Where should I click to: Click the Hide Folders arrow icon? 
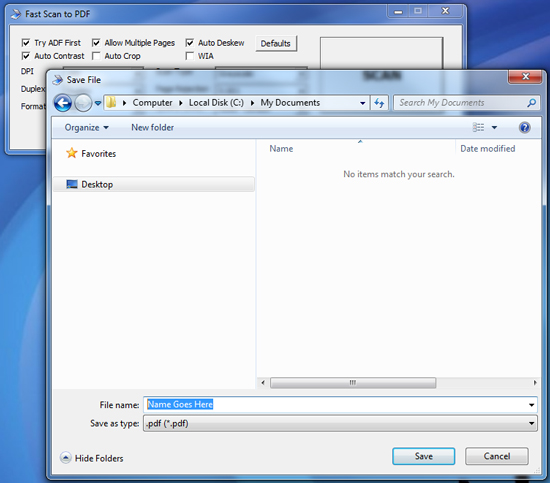point(65,458)
